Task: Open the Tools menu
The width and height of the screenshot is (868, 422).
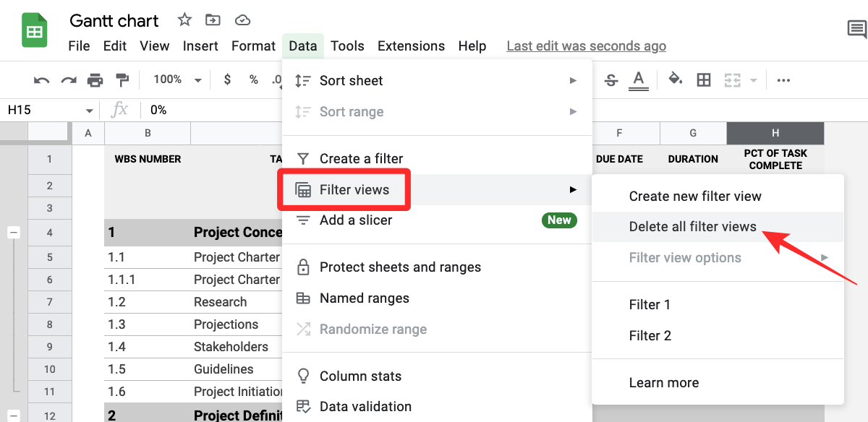Action: pos(347,46)
